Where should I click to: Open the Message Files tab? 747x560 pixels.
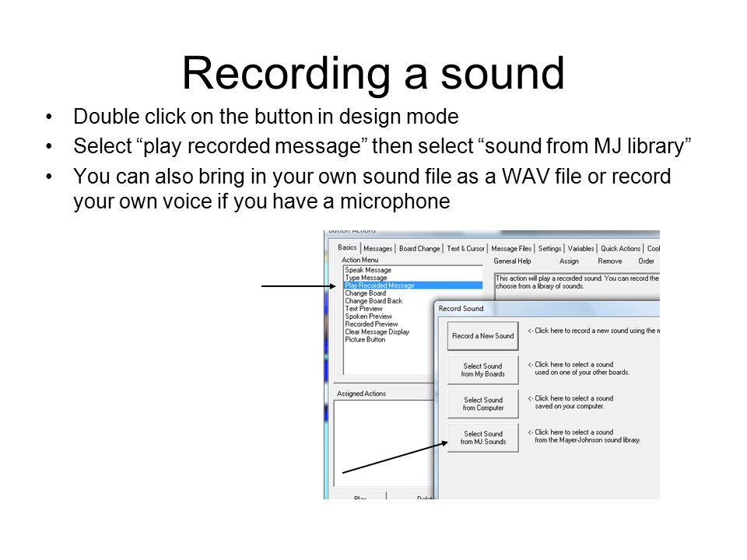pyautogui.click(x=511, y=249)
